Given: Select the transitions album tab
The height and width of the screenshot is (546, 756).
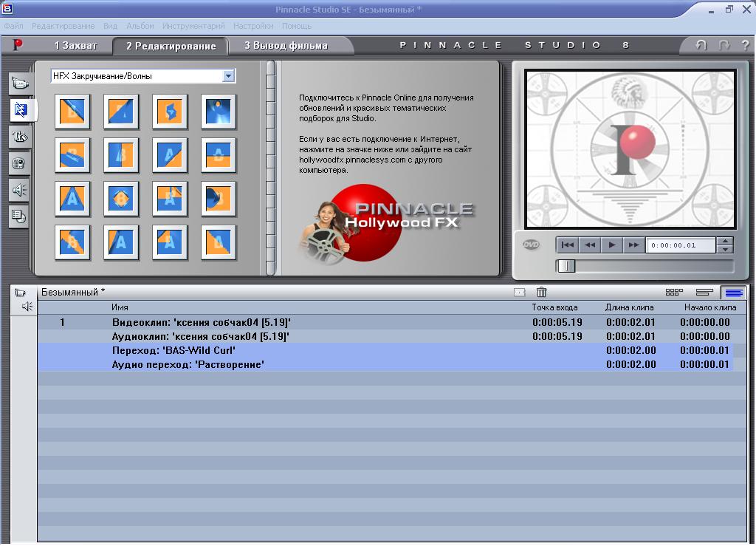Looking at the screenshot, I should (21, 110).
